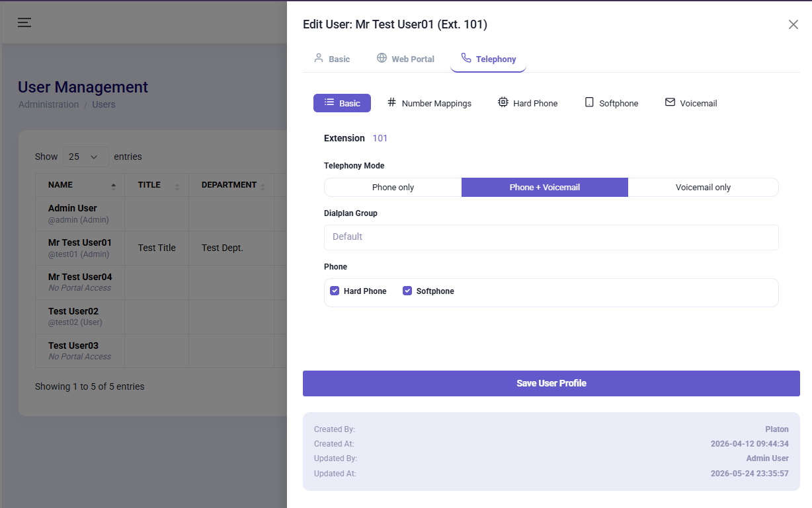Click the User Management page heading

click(83, 87)
